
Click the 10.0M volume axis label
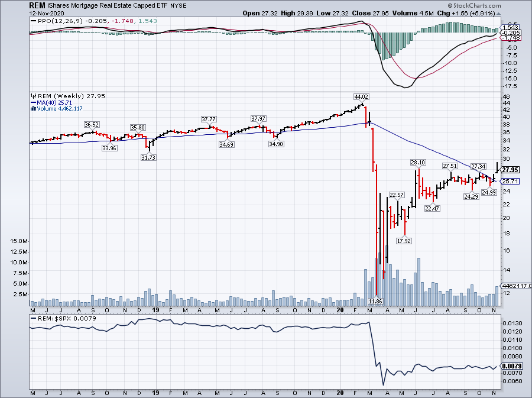point(19,263)
